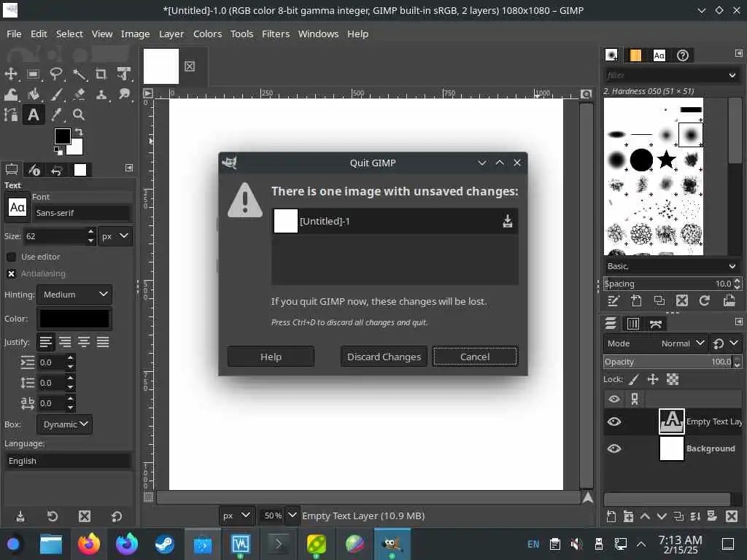Toggle lock alpha channel icon
Image resolution: width=747 pixels, height=560 pixels.
672,379
